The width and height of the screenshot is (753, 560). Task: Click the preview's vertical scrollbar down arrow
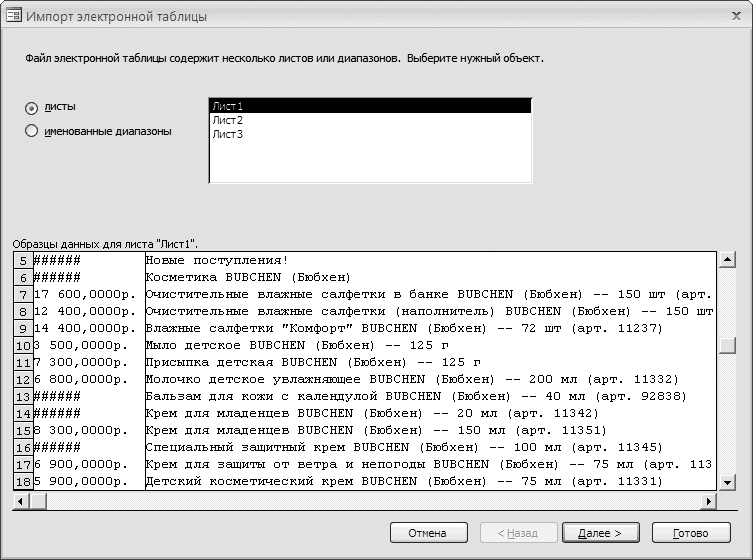(727, 482)
